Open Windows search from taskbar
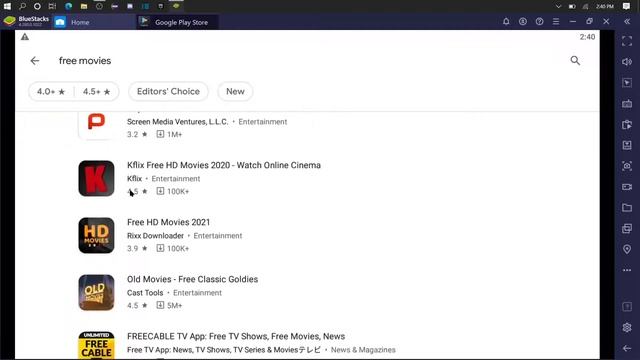 tap(22, 6)
